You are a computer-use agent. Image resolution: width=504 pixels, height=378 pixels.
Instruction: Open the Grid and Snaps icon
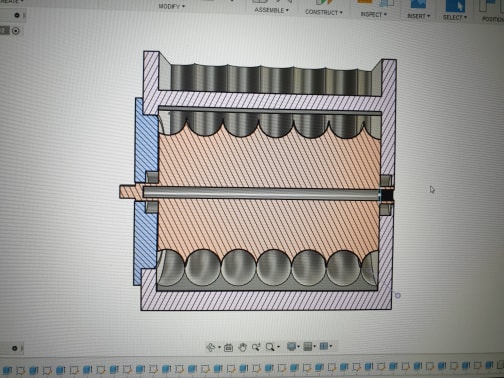click(x=308, y=346)
